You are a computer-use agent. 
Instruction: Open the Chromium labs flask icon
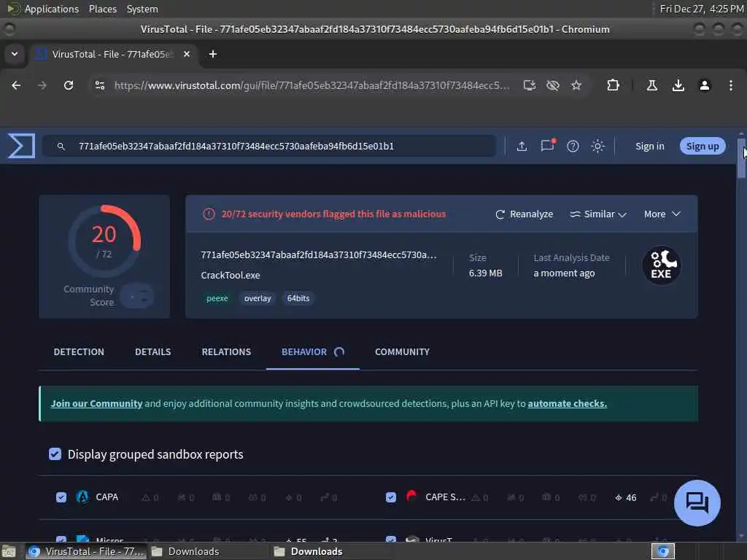[652, 85]
